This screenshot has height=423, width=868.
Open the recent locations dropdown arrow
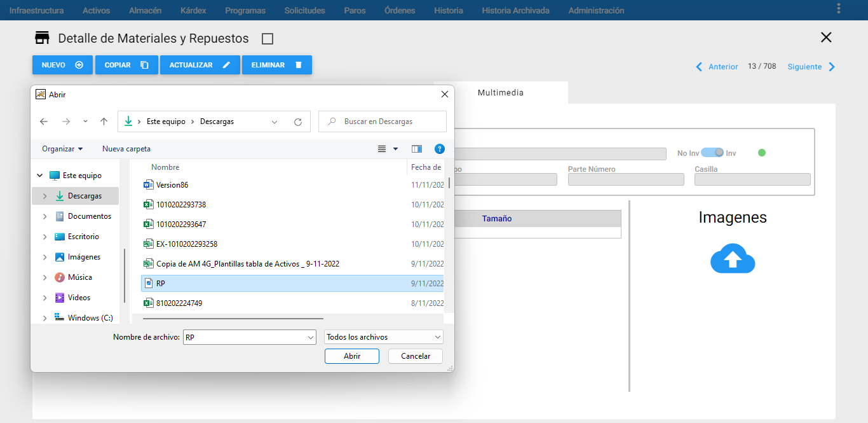[85, 121]
